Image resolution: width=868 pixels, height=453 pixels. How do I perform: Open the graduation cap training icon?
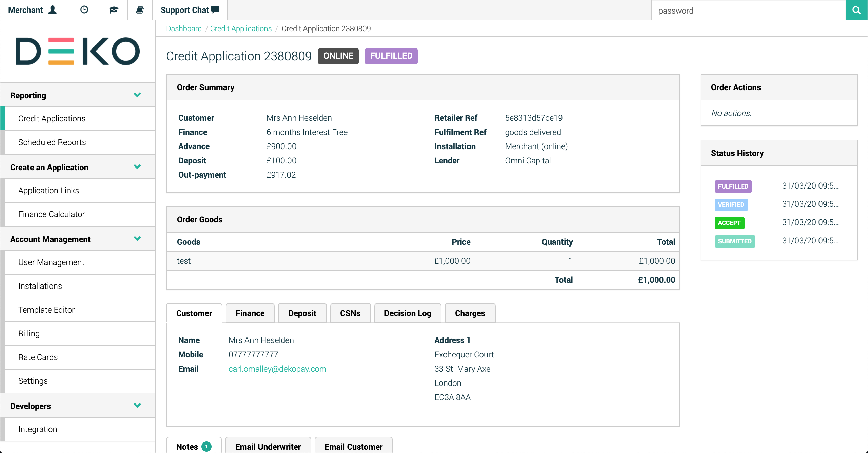(x=114, y=10)
